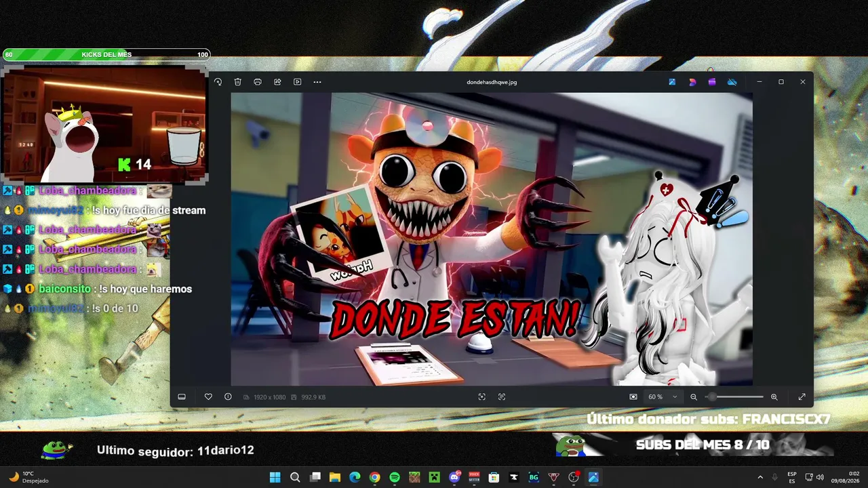Click the main image in the Photos viewer
868x488 pixels.
492,239
